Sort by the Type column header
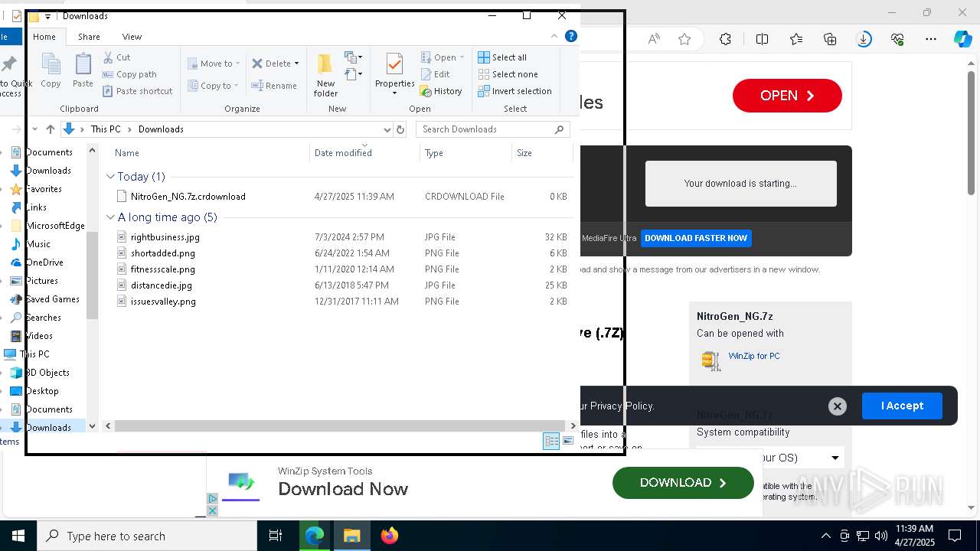 point(434,153)
